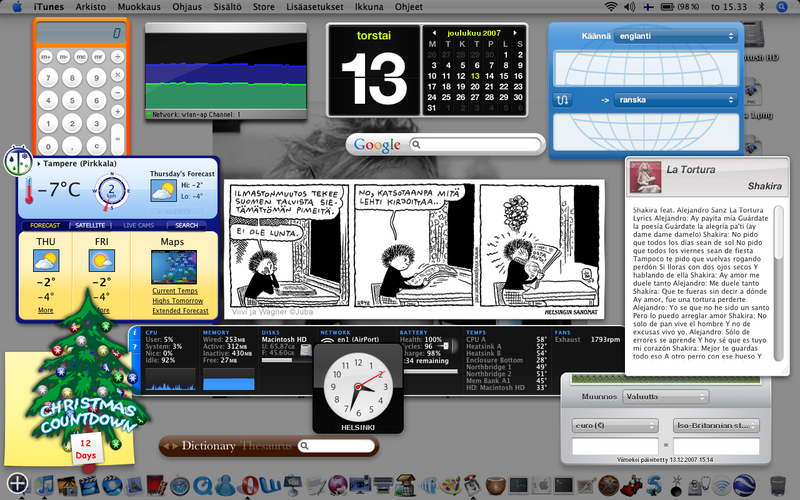Open iDVD from the Dock

tap(112, 485)
